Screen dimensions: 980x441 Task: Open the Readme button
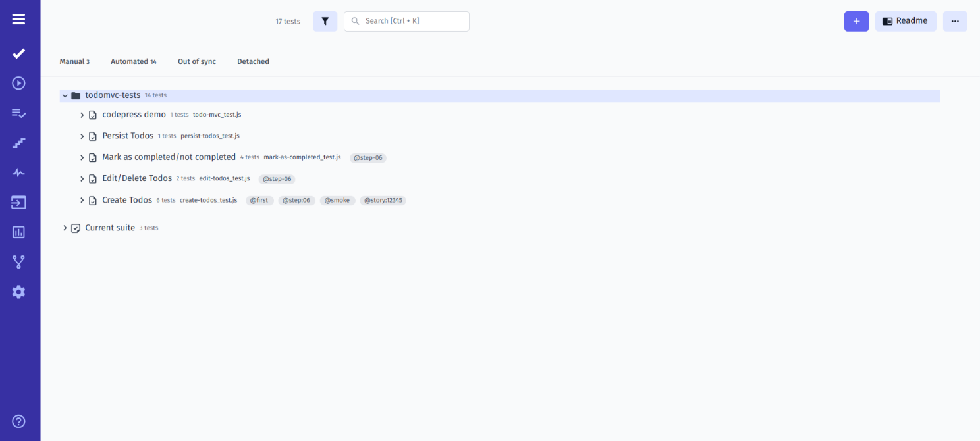tap(906, 21)
